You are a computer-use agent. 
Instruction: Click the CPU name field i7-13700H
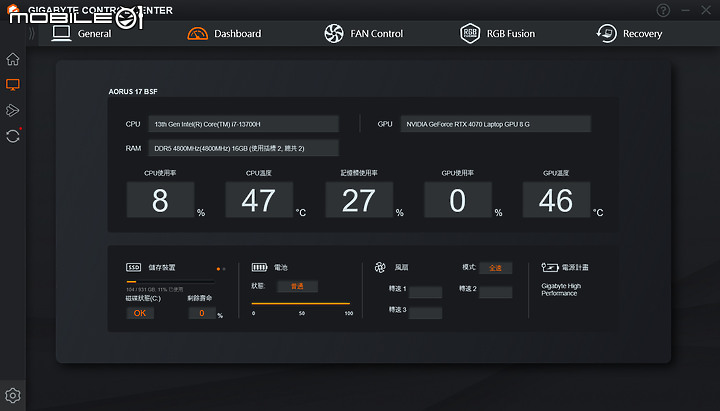click(243, 124)
